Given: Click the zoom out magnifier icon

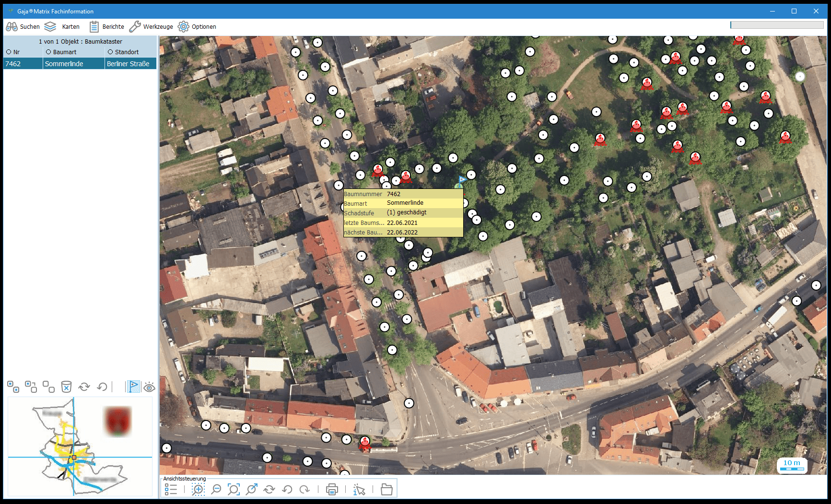Looking at the screenshot, I should tap(216, 489).
